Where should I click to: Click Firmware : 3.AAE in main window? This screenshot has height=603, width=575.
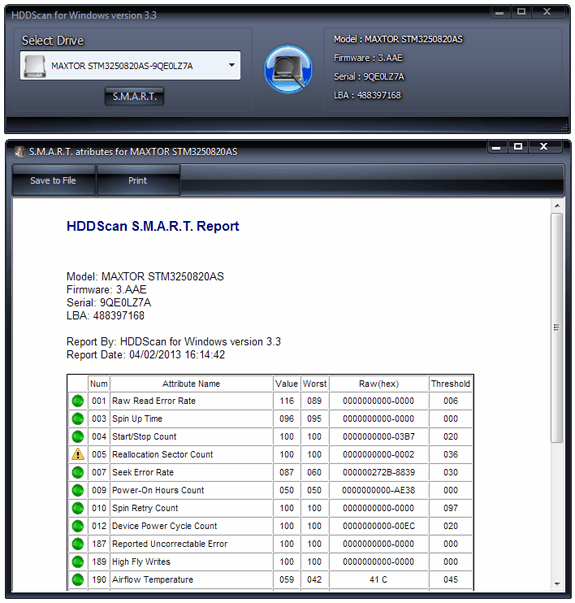pyautogui.click(x=368, y=58)
